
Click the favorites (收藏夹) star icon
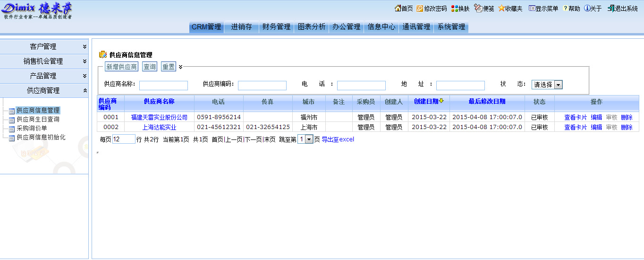click(x=501, y=9)
